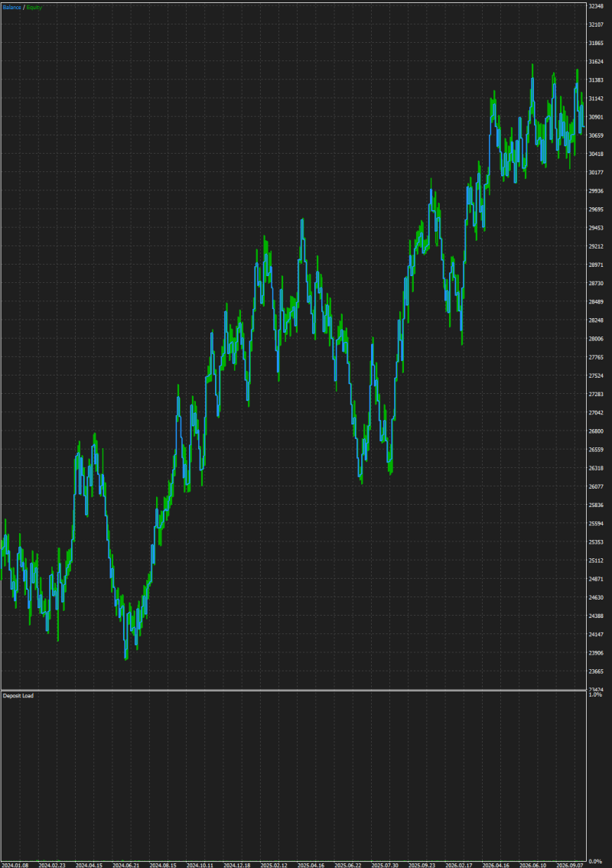Click the 2025.07.30 date label
The height and width of the screenshot is (868, 612).
[x=385, y=865]
